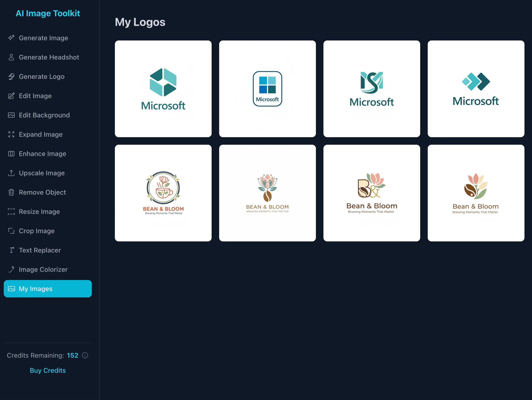The height and width of the screenshot is (400, 532).
Task: Open the Edit Image tool
Action: coord(35,96)
